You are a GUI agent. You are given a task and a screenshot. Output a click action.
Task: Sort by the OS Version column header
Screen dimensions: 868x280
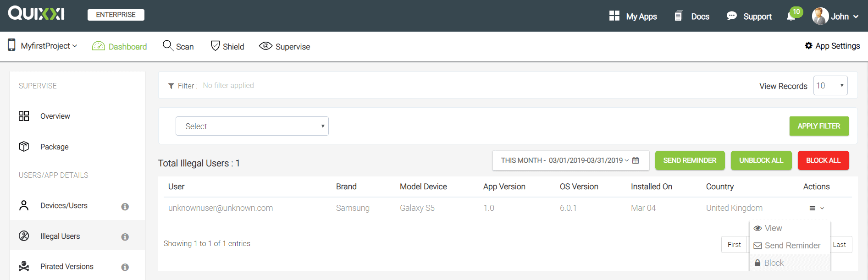coord(579,187)
